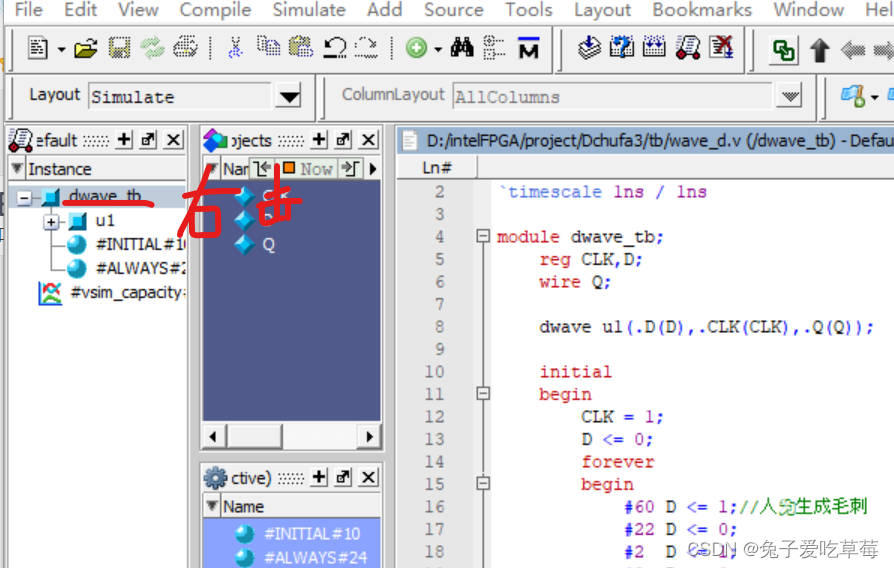Click plus button on Default sim panel
Viewport: 894px width, 568px height.
tap(124, 140)
